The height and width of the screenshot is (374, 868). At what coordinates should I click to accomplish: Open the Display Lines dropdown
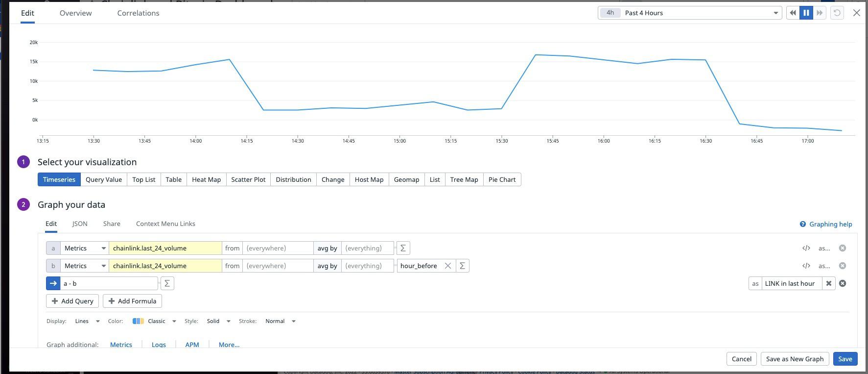[87, 321]
